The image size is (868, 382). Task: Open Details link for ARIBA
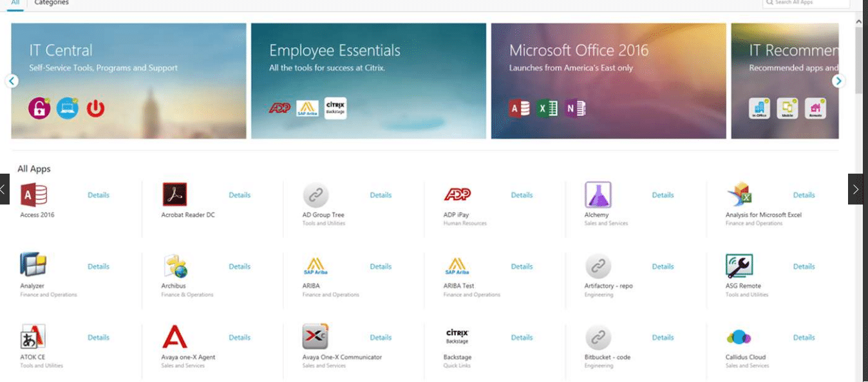[x=381, y=266]
